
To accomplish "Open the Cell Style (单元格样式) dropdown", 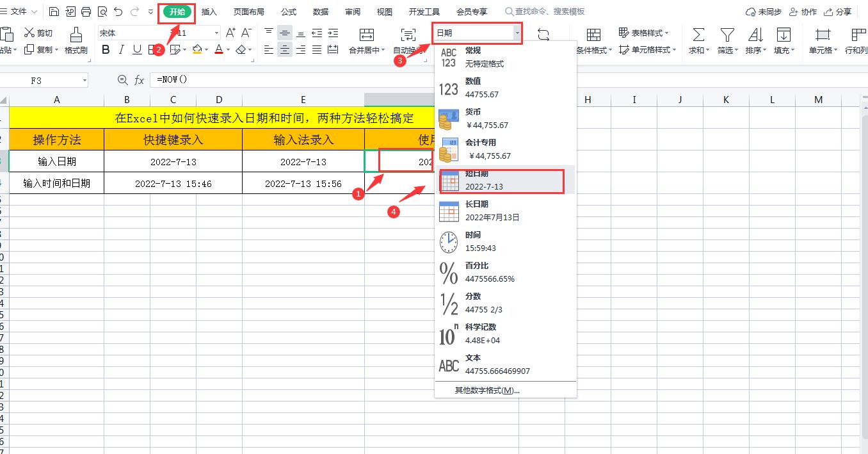I will [647, 49].
